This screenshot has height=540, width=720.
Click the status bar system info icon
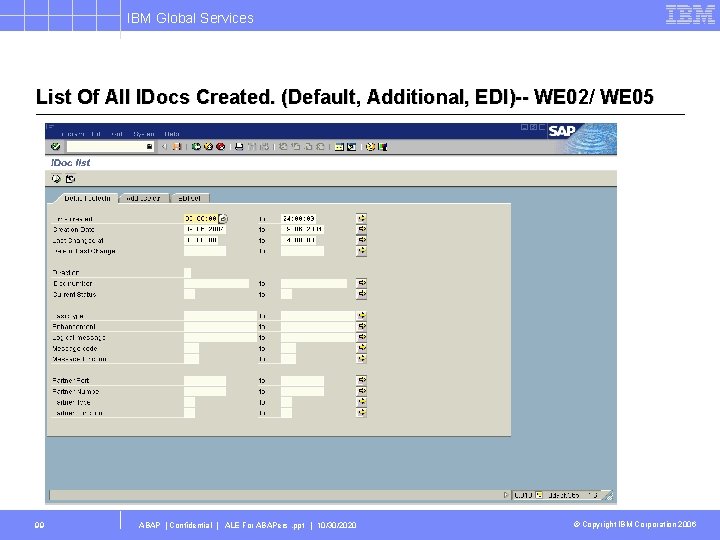pyautogui.click(x=539, y=495)
